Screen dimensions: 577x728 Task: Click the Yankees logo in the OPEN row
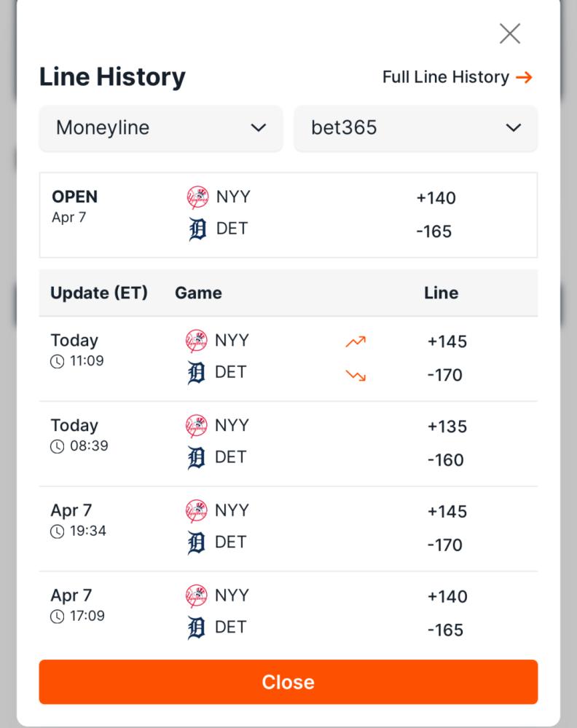tap(197, 197)
